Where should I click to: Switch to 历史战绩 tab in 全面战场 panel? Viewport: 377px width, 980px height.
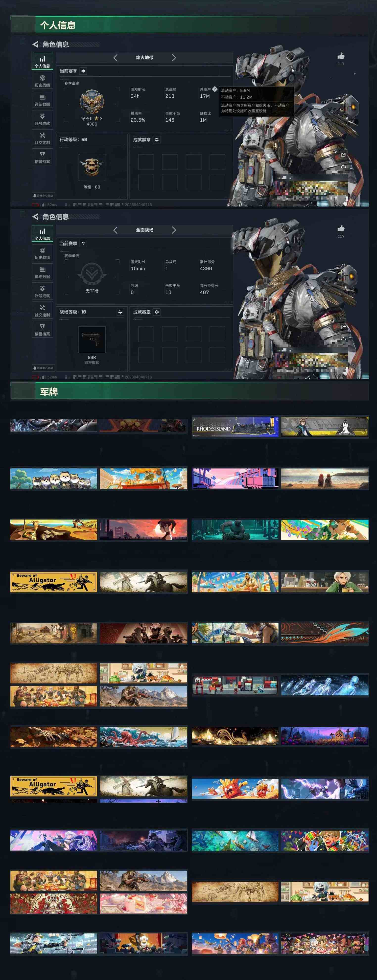[42, 253]
